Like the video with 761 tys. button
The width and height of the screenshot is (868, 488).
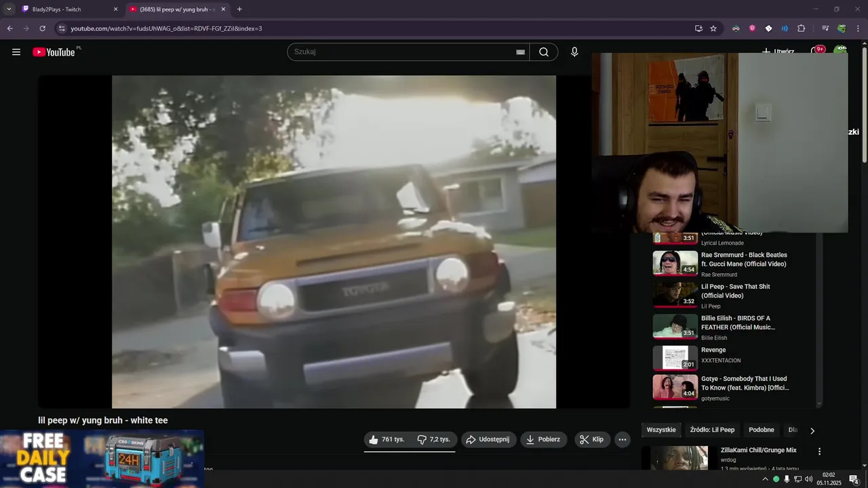tap(387, 439)
